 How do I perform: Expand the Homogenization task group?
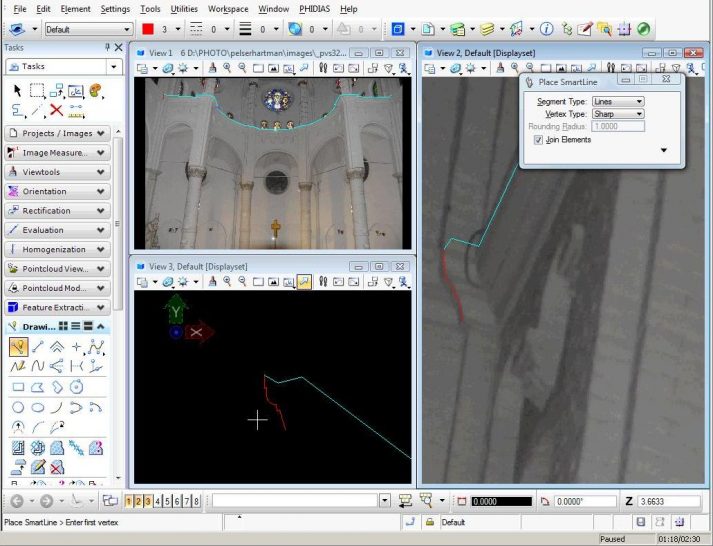[57, 249]
